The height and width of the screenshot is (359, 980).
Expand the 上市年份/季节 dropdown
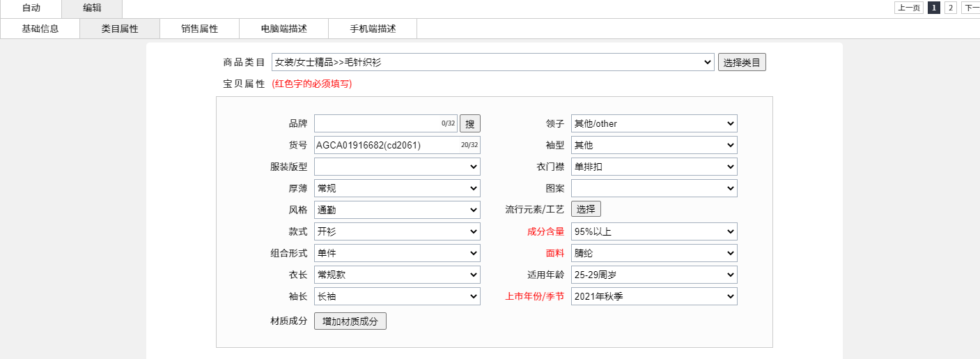[x=653, y=297]
